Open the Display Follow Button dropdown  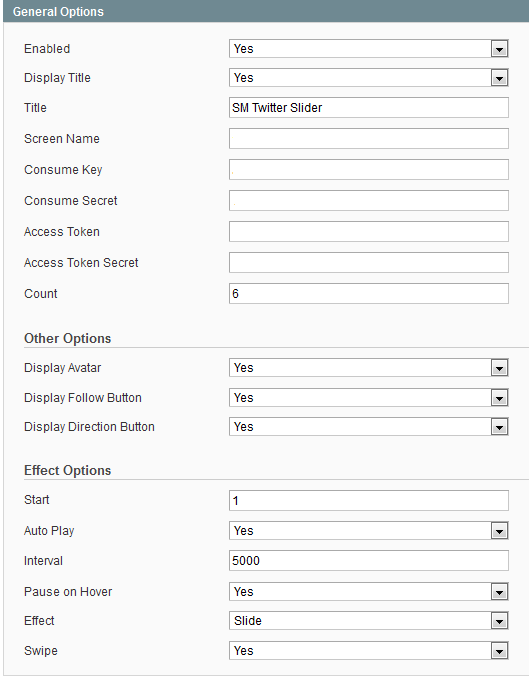coord(369,398)
